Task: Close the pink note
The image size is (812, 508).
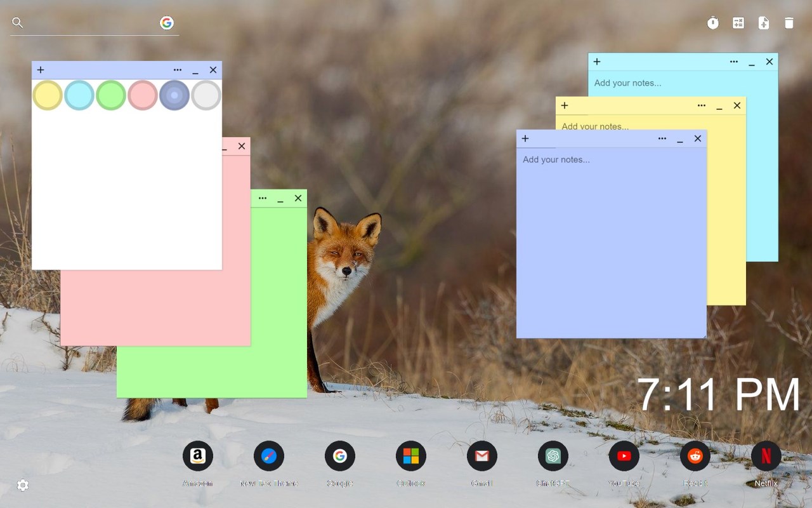Action: click(242, 146)
